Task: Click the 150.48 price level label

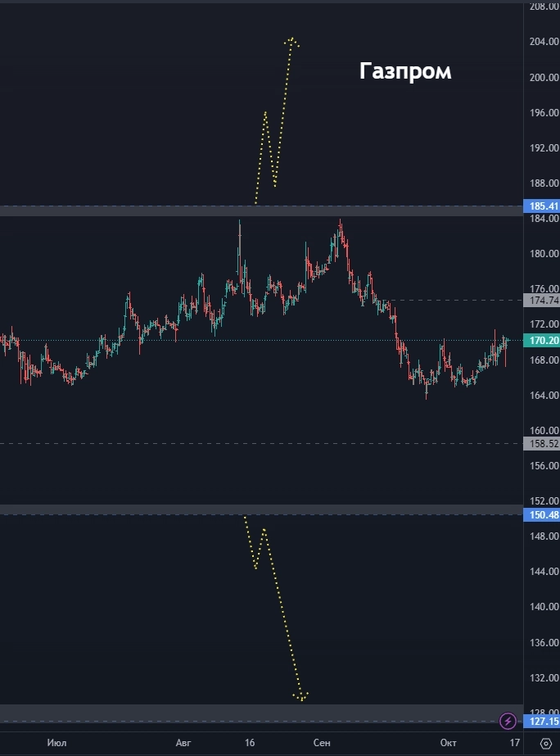Action: pos(542,515)
